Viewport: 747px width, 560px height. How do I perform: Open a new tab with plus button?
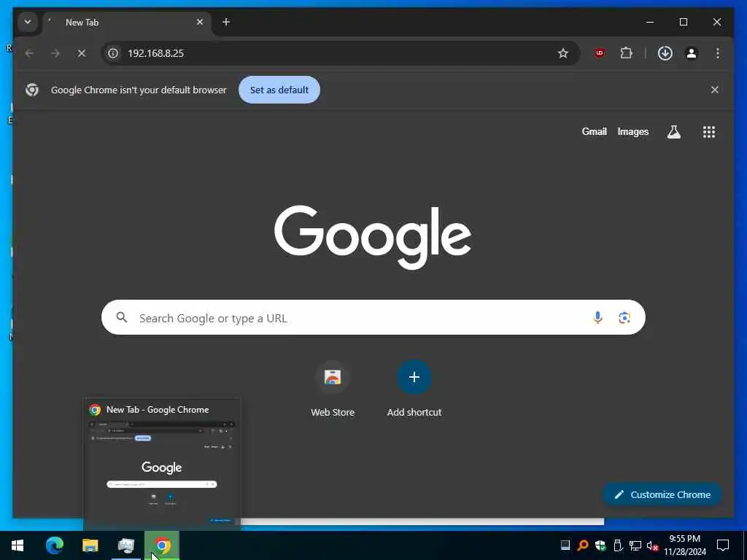[x=226, y=22]
